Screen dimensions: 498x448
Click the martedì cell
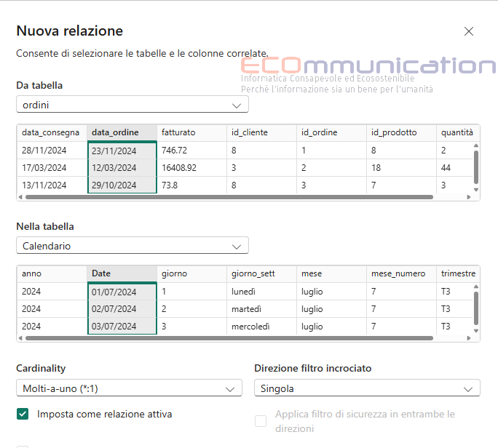pos(261,309)
